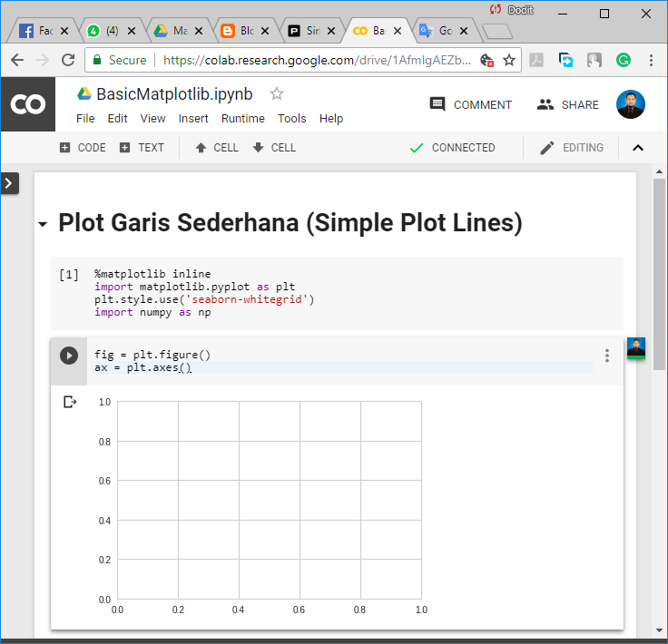668x644 pixels.
Task: Click the SHARE button
Action: click(568, 104)
